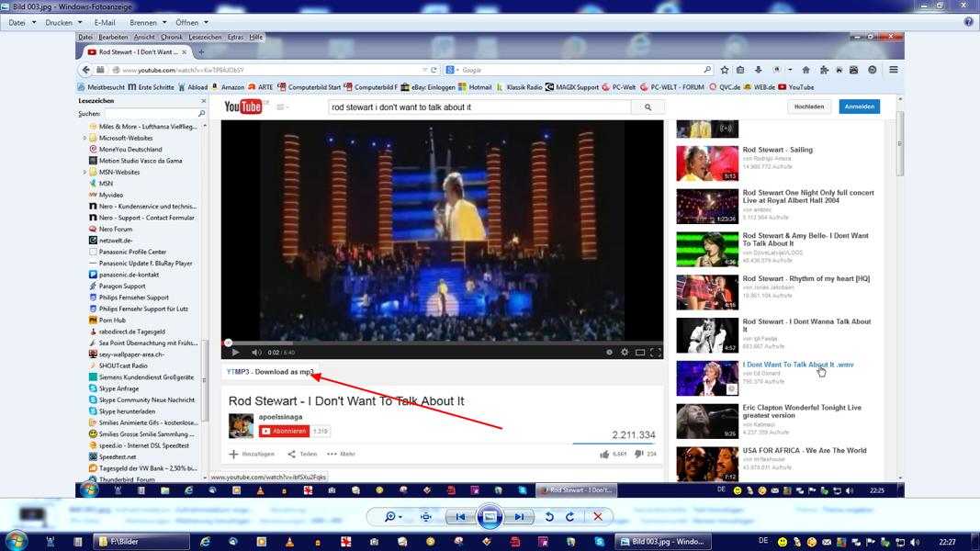The image size is (980, 551).
Task: Click the video progress bar
Action: 442,343
